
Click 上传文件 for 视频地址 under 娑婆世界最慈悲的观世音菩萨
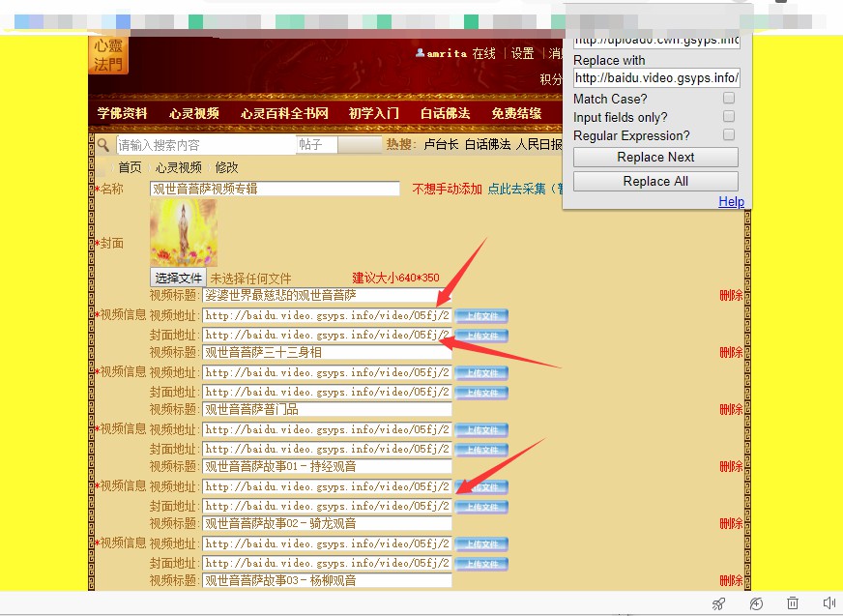(481, 316)
